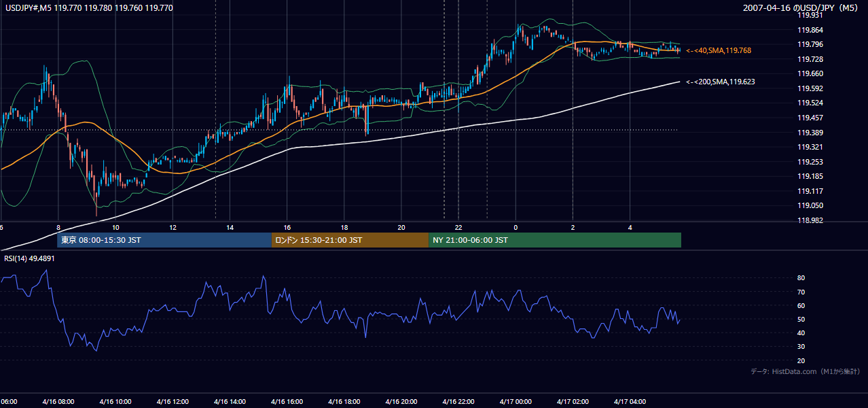
Task: Click the 4/16 12:00 date label
Action: [x=173, y=401]
